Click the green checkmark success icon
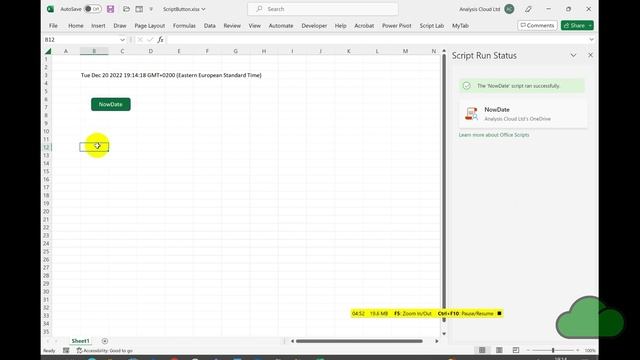The width and height of the screenshot is (640, 360). pos(467,86)
